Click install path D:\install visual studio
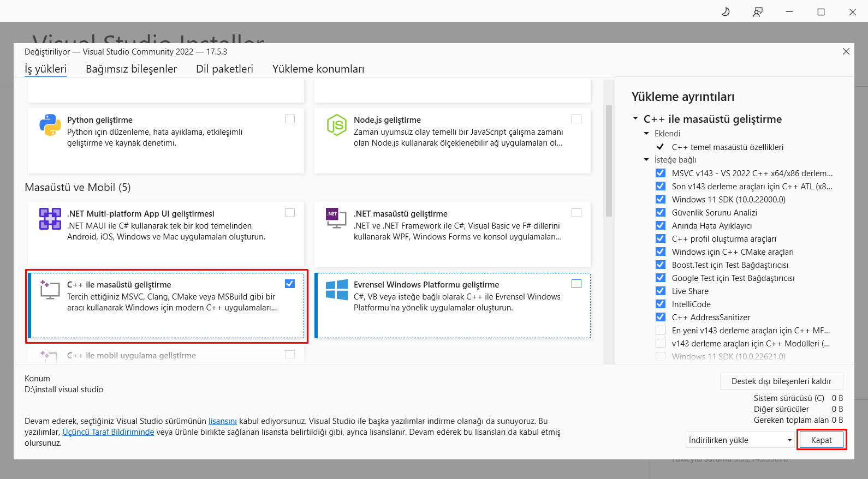This screenshot has width=868, height=479. (64, 390)
